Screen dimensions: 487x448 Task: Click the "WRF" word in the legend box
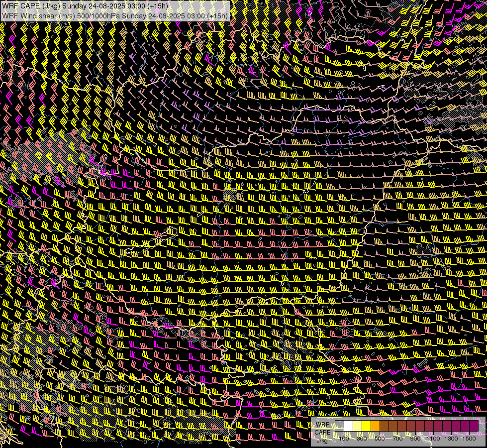point(323,425)
